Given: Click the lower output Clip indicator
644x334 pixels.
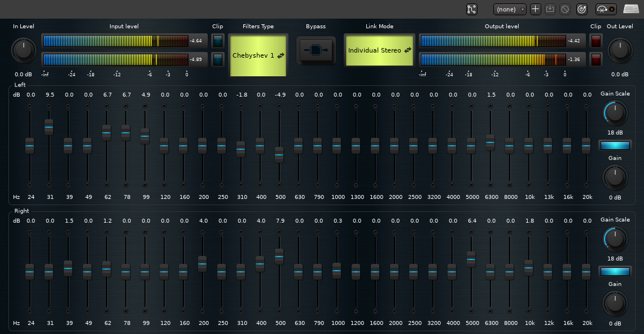Looking at the screenshot, I should (595, 59).
